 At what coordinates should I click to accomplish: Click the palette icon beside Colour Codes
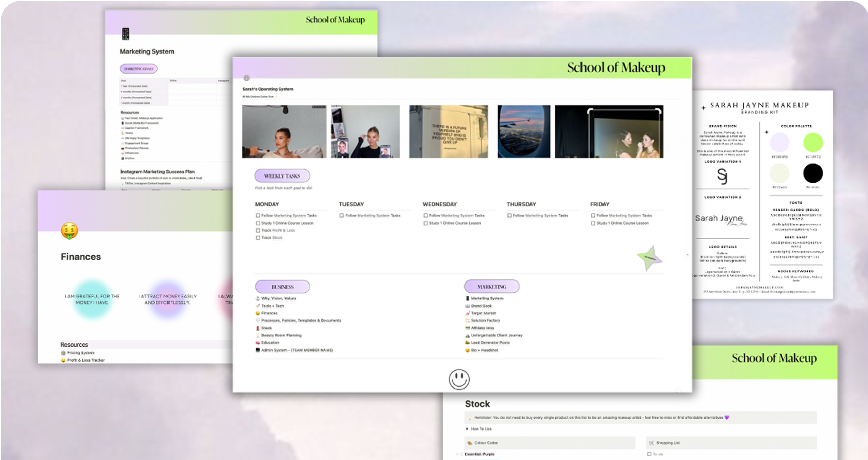[x=470, y=443]
